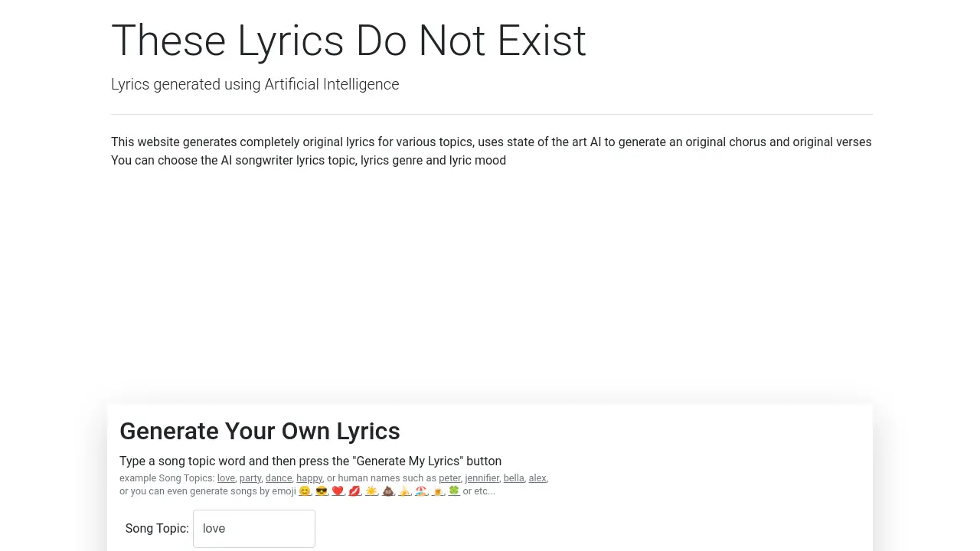Click the These Lyrics Do Not Exist heading
This screenshot has width=980, height=551.
coord(348,41)
